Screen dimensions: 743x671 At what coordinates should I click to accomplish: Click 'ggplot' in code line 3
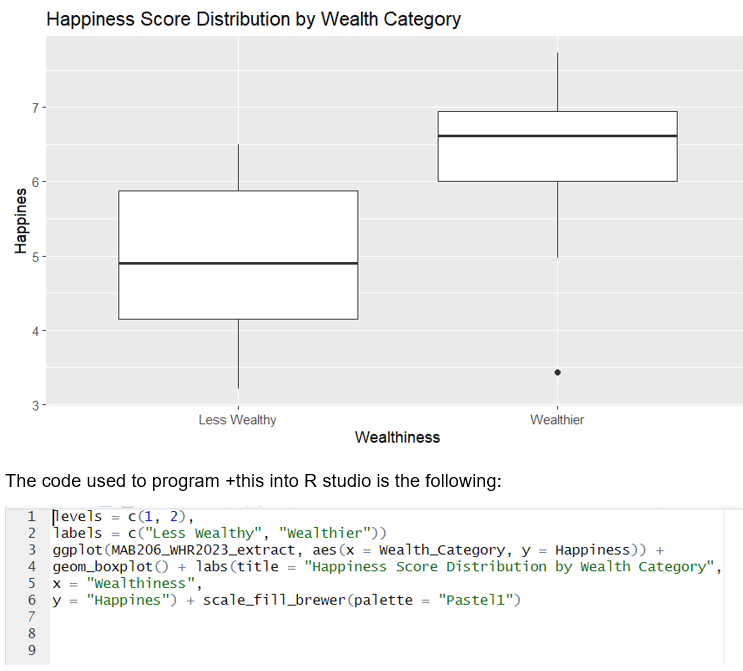click(x=78, y=550)
